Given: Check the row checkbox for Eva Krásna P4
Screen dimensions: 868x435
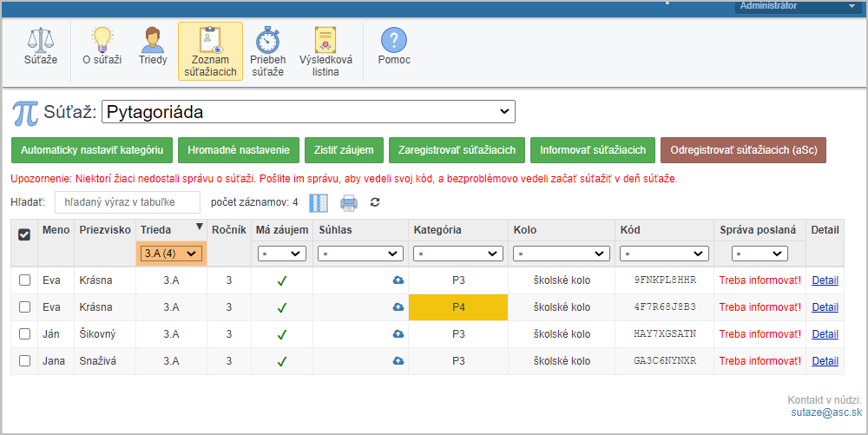Looking at the screenshot, I should (24, 306).
